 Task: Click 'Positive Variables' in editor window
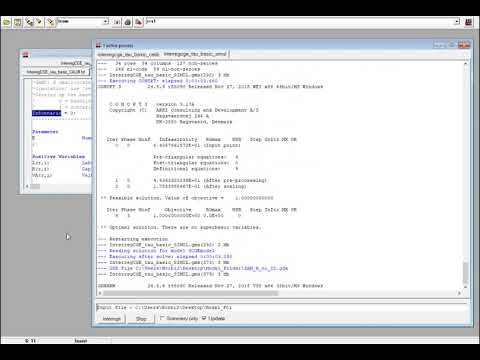[x=58, y=156]
